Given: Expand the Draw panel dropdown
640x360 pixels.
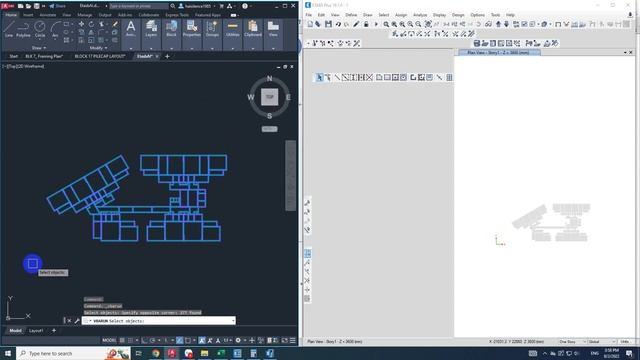Looking at the screenshot, I should pyautogui.click(x=39, y=48).
